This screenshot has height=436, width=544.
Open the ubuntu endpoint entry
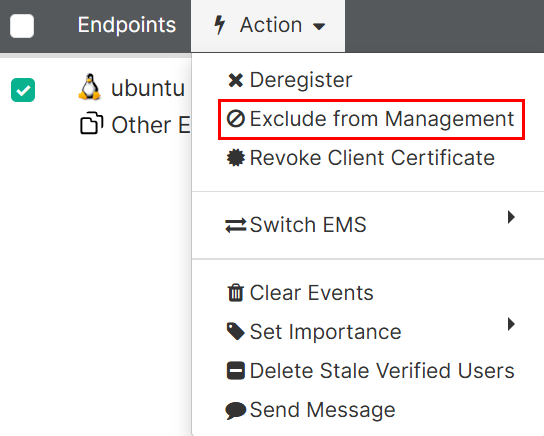click(x=148, y=88)
